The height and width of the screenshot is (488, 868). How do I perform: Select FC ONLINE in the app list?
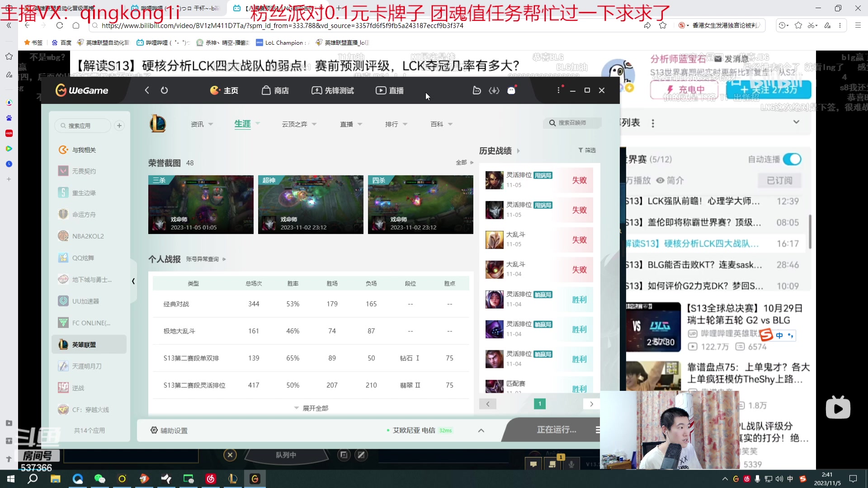click(89, 323)
